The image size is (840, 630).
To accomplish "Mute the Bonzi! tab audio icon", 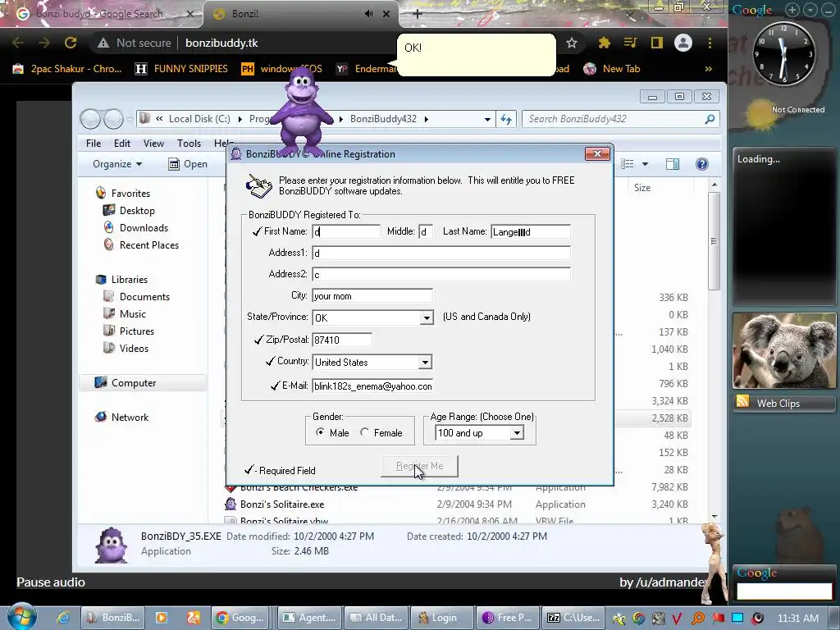I will [x=368, y=14].
